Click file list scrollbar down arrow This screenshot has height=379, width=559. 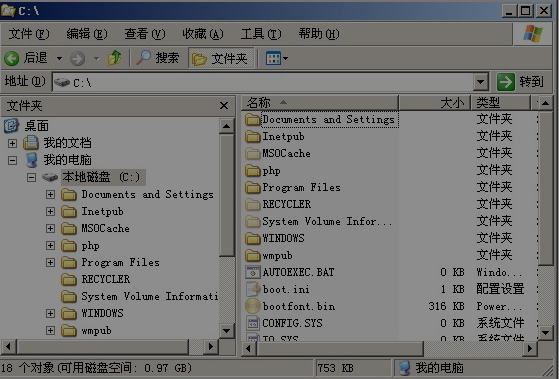(545, 333)
